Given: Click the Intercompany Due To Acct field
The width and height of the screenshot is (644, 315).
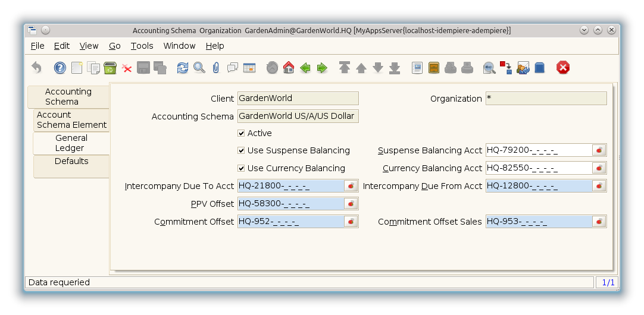Looking at the screenshot, I should [290, 186].
